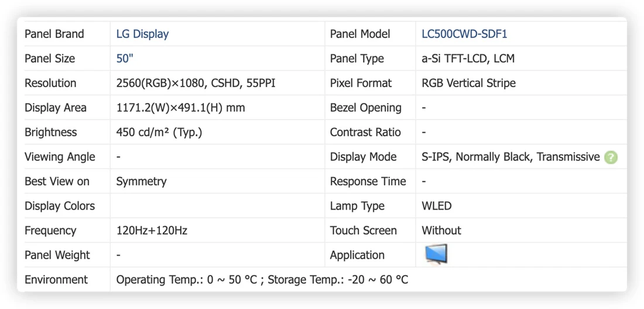Image resolution: width=644 pixels, height=309 pixels.
Task: Click the Contrast Ratio label
Action: tap(365, 132)
